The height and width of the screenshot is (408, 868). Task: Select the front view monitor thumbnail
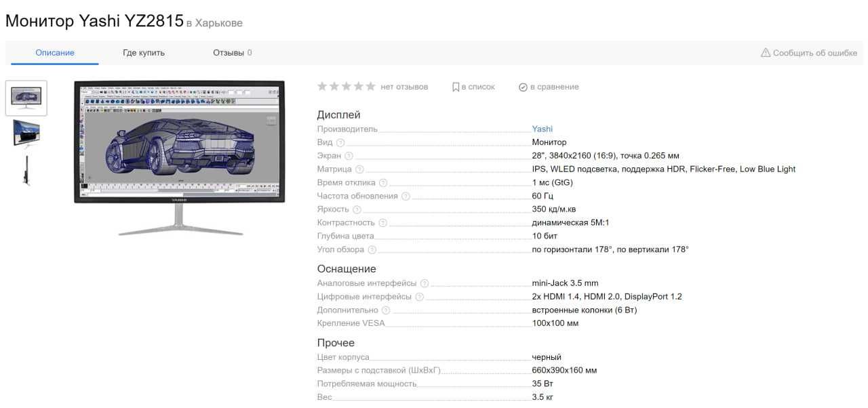click(x=26, y=98)
